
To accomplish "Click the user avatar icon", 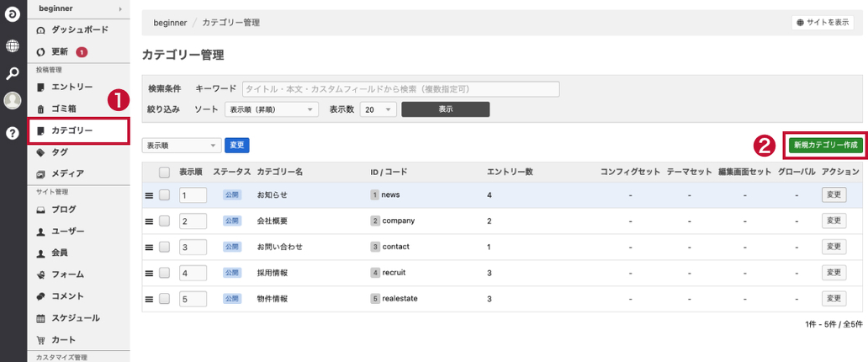I will (12, 101).
